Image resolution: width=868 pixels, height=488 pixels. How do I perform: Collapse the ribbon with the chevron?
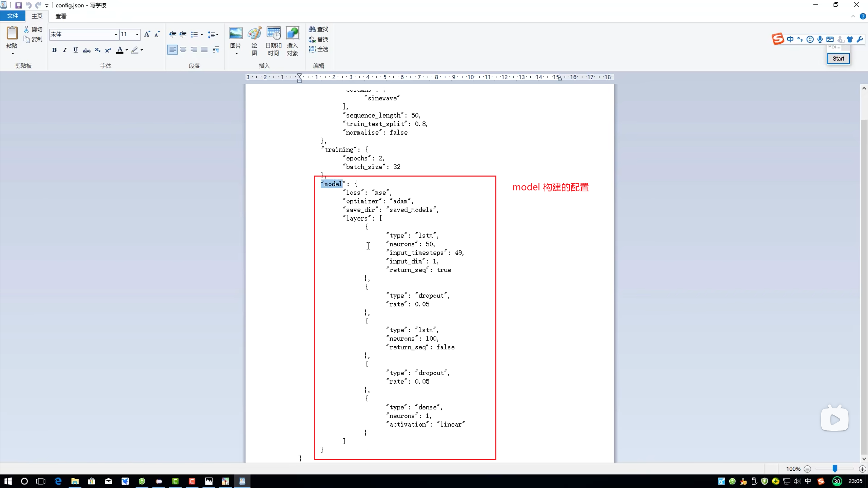click(853, 16)
